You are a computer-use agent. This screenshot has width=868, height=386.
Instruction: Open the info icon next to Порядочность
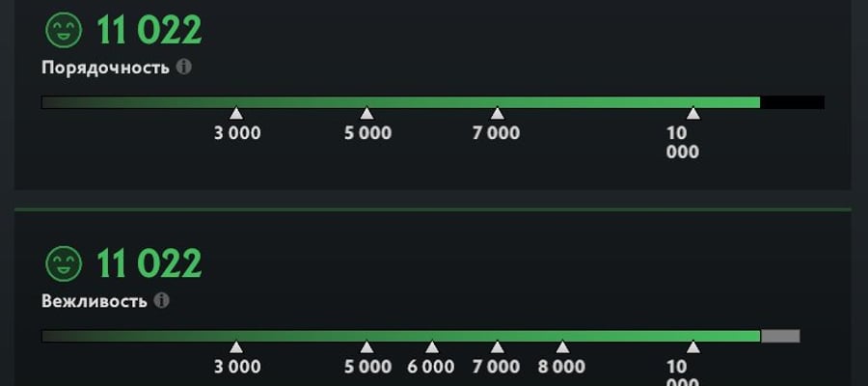184,67
